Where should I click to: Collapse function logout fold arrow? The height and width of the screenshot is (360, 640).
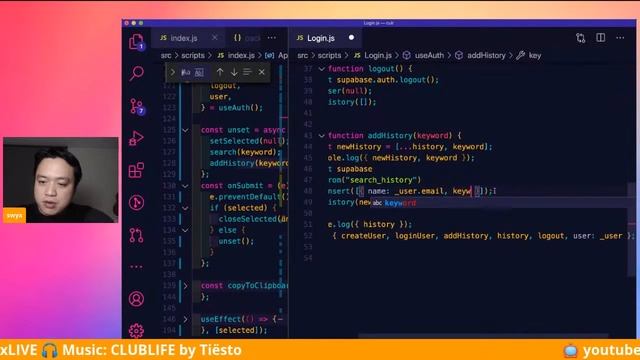coord(322,69)
